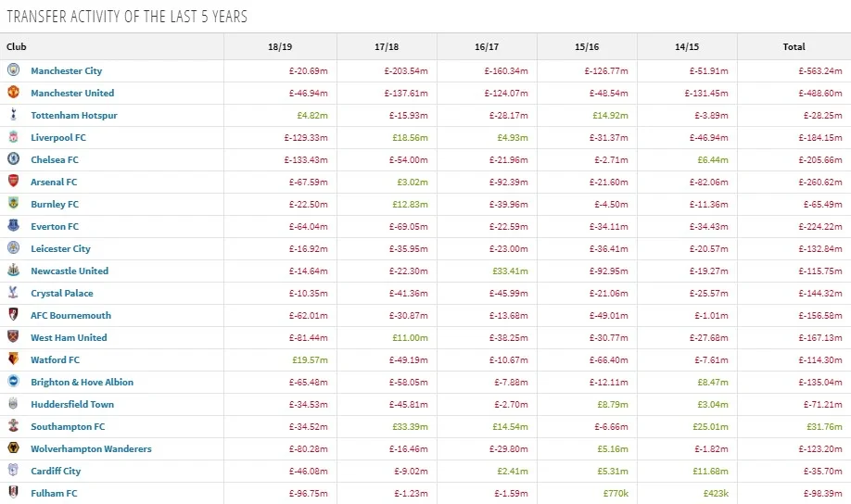Viewport: 851px width, 504px height.
Task: Open the Leicester City club link
Action: [60, 249]
